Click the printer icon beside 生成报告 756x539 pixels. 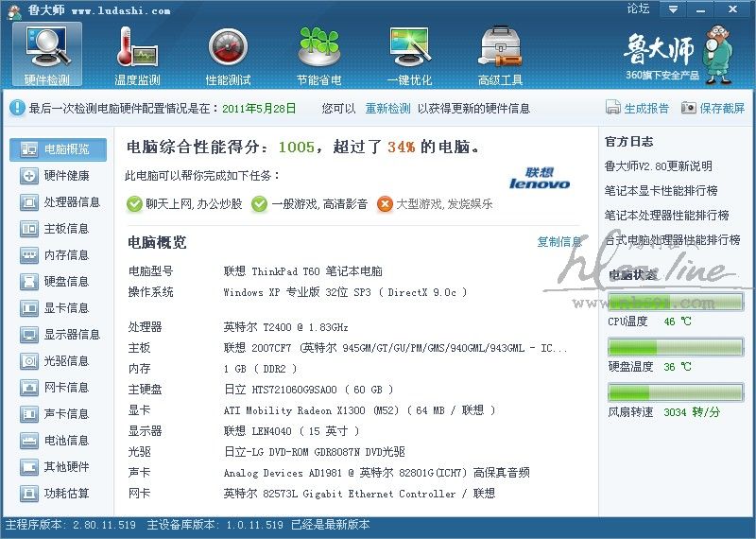(612, 108)
